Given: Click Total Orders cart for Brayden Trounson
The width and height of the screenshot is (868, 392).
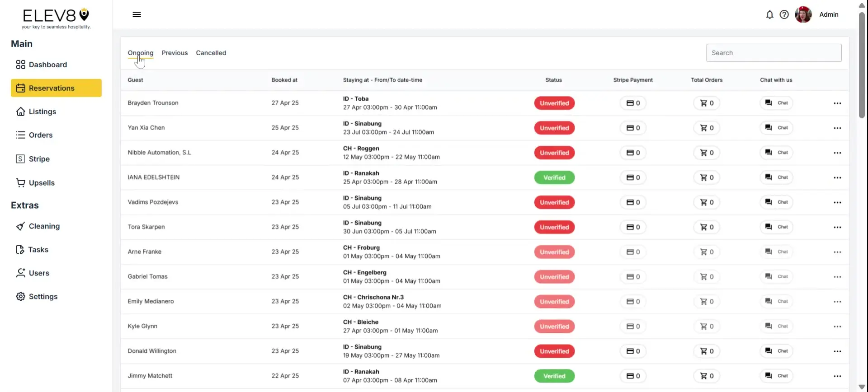Looking at the screenshot, I should click(x=707, y=103).
